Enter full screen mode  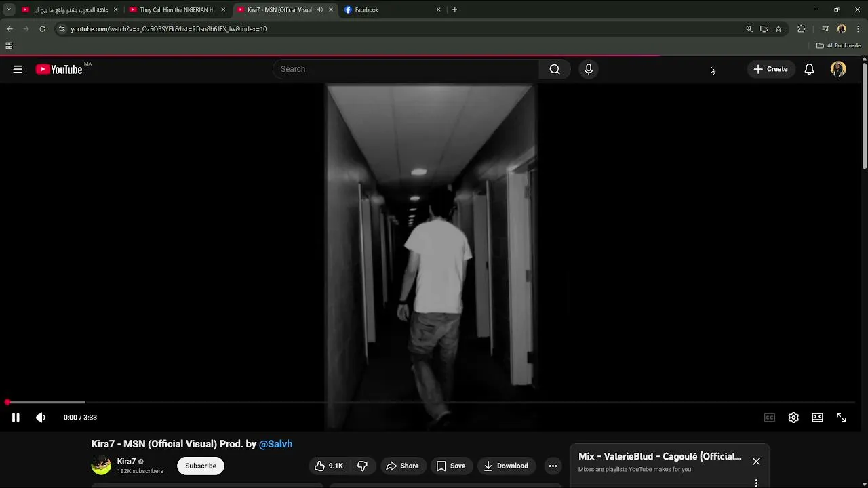coord(841,418)
